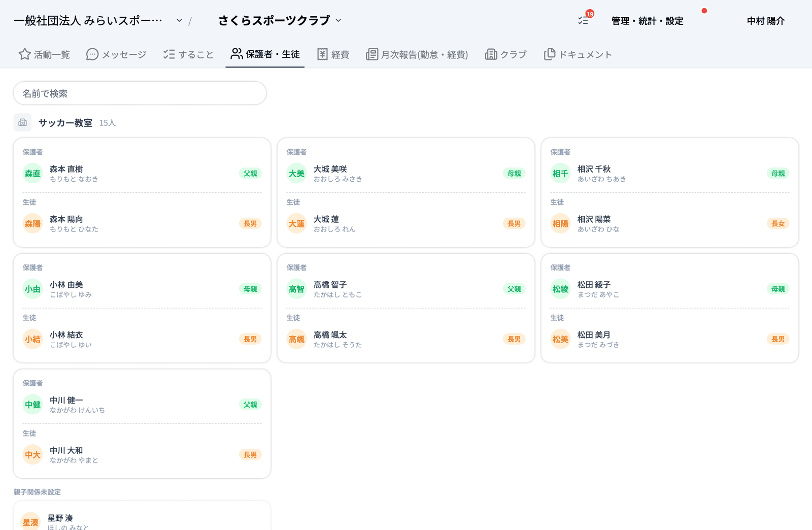Open the ドキュメント tab
Viewport: 812px width, 530px height.
[578, 54]
